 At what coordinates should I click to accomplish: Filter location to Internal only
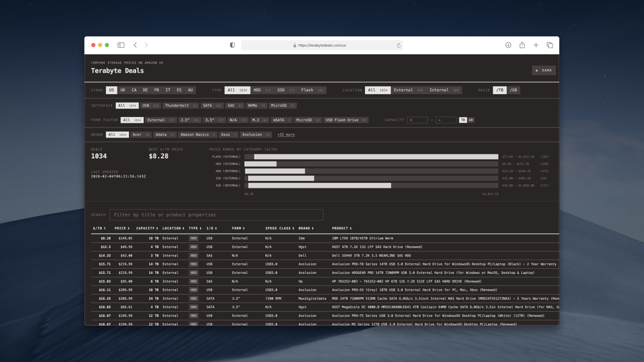point(439,90)
